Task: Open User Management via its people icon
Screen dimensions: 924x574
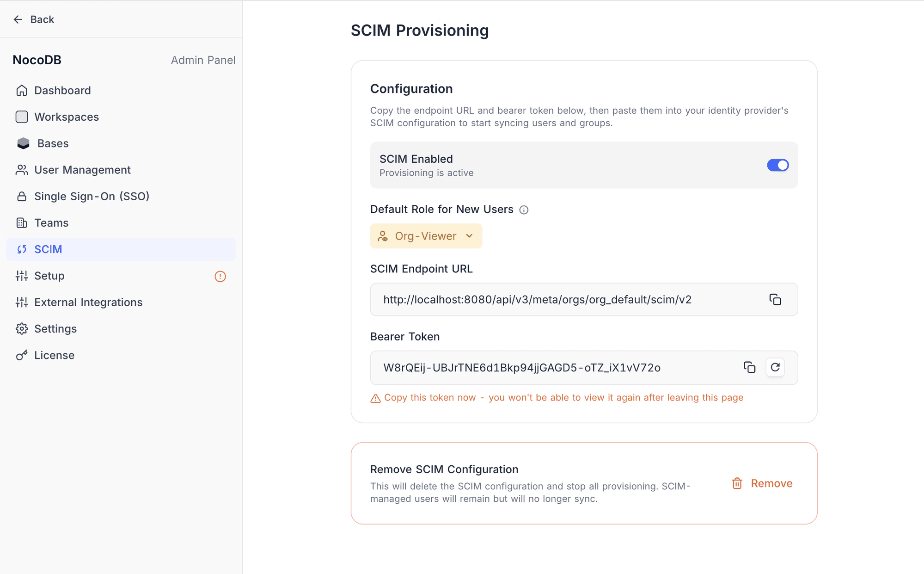Action: pyautogui.click(x=21, y=170)
